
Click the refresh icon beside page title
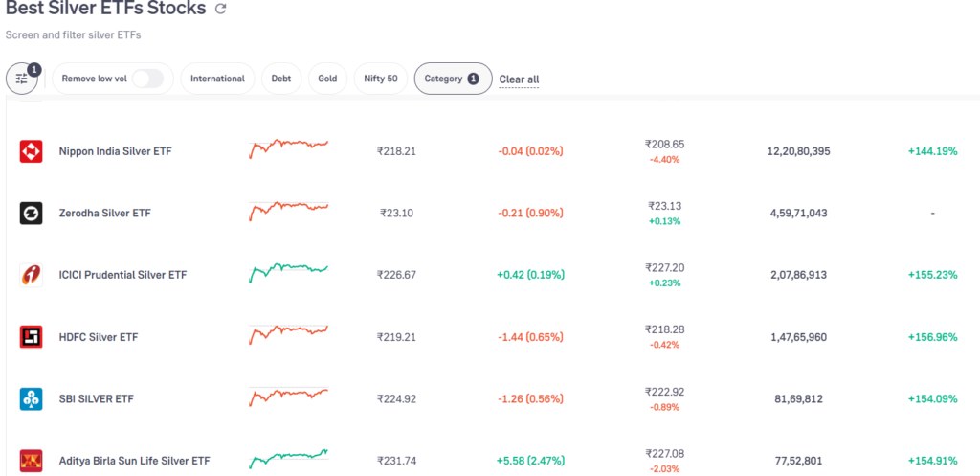click(x=222, y=10)
